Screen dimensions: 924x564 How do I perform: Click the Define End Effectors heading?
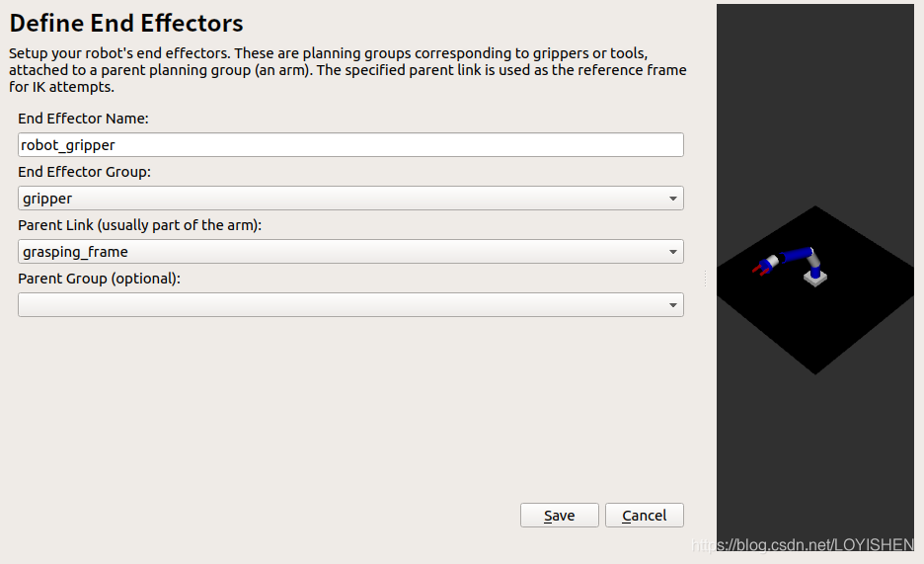pos(126,23)
